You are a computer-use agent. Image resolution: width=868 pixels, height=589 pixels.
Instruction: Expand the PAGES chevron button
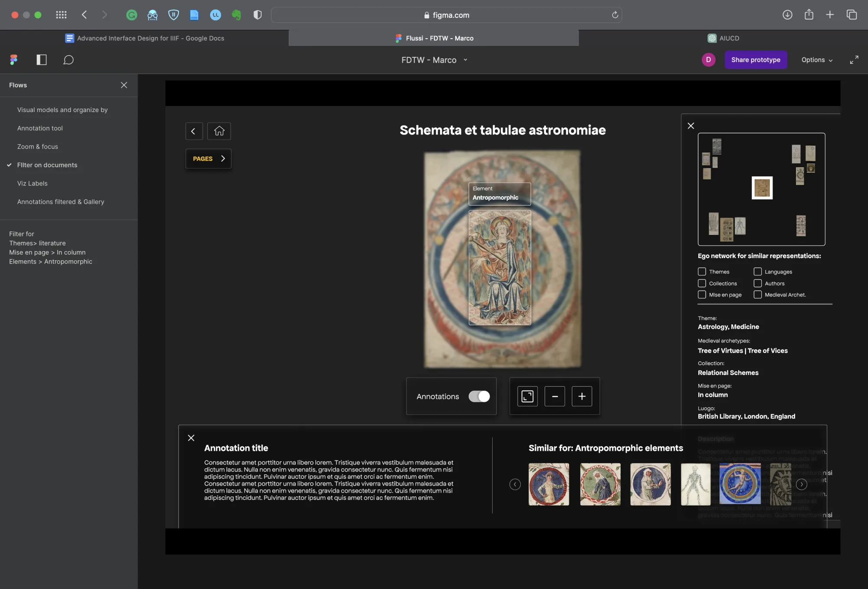208,159
